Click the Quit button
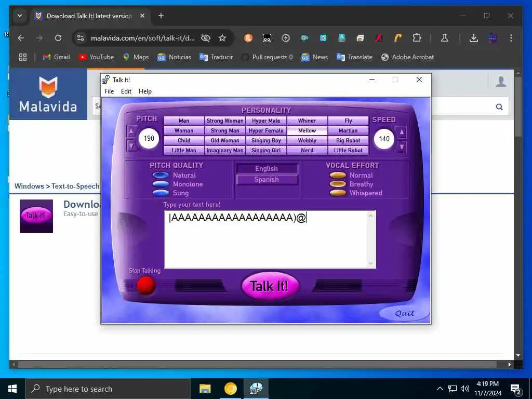532x399 pixels. (404, 313)
